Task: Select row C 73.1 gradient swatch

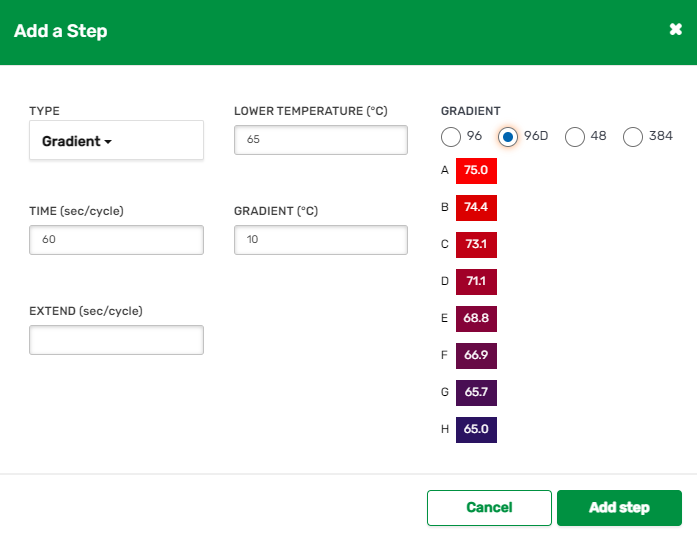Action: click(x=476, y=245)
